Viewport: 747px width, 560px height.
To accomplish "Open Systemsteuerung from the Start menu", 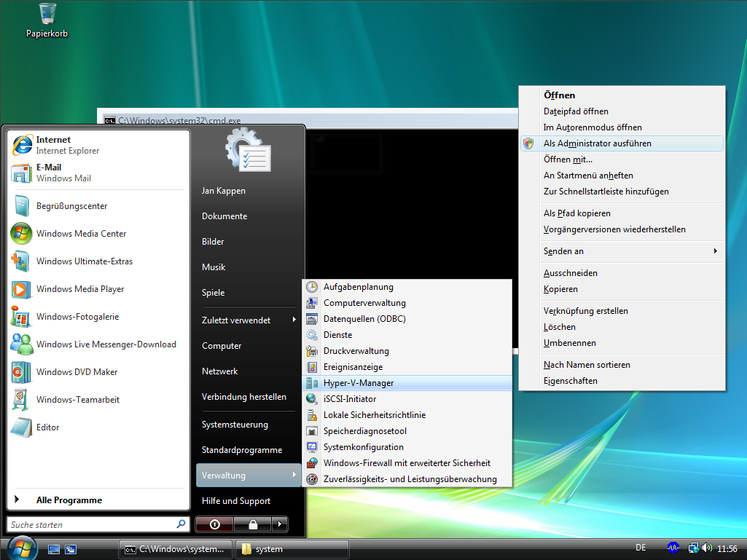I will [249, 425].
